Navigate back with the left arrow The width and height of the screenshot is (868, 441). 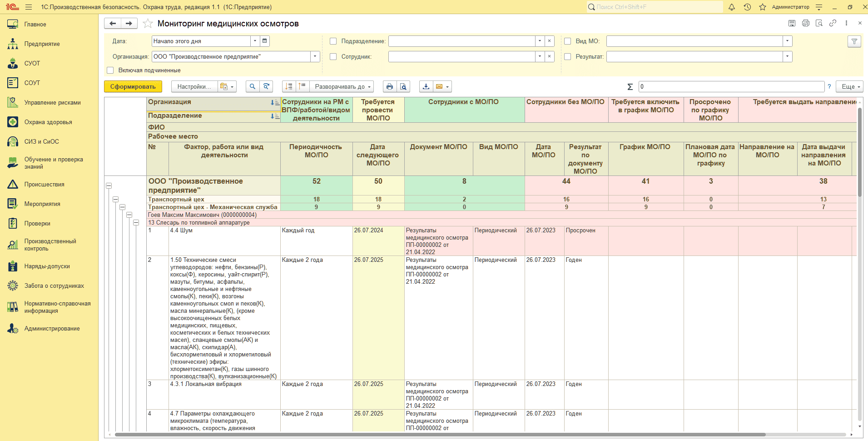(x=113, y=24)
